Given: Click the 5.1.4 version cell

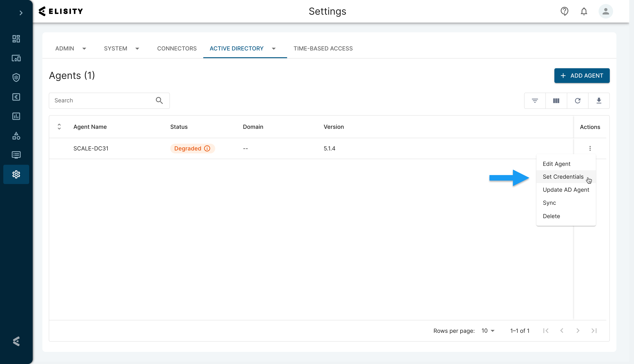Looking at the screenshot, I should 329,148.
